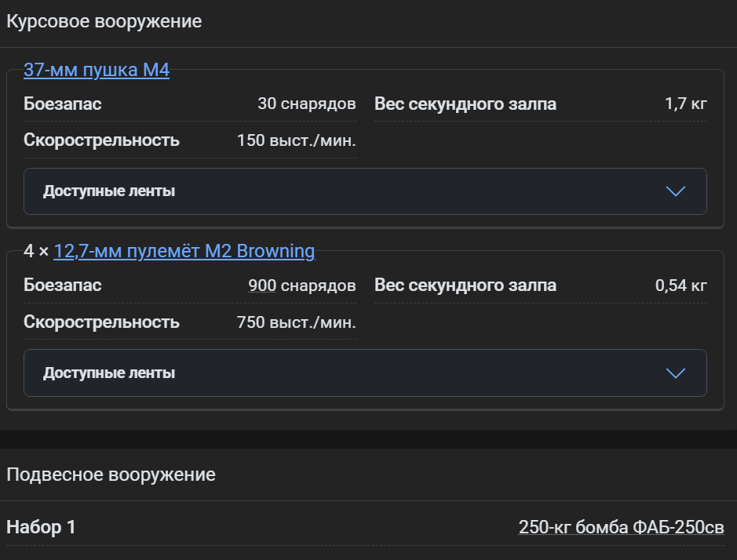Click the chevron icon for M2 Browning belts

click(x=675, y=373)
